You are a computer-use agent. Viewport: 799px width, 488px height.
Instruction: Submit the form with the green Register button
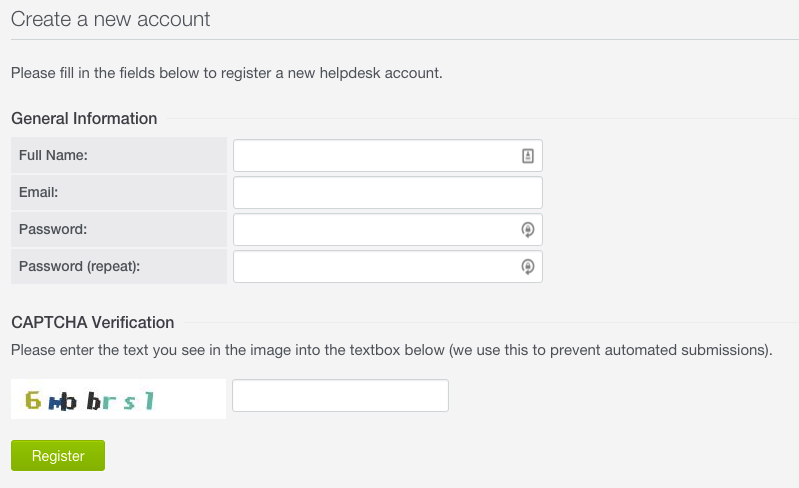pyautogui.click(x=58, y=455)
